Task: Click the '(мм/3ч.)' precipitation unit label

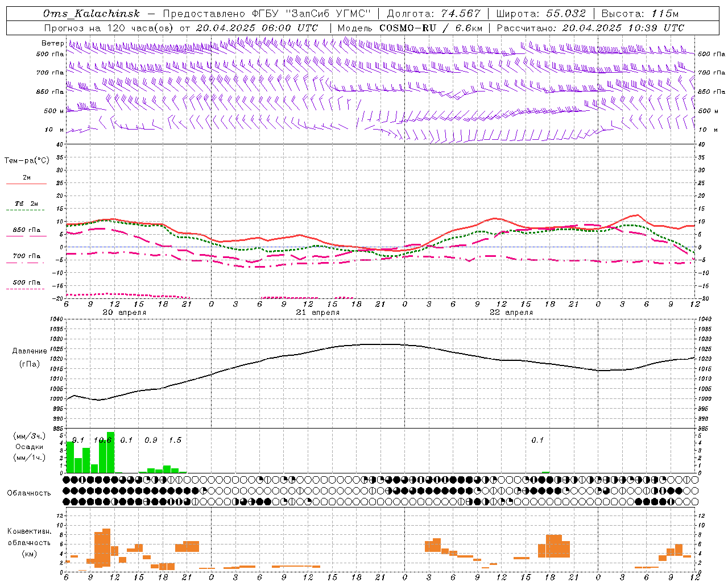Action: click(29, 436)
